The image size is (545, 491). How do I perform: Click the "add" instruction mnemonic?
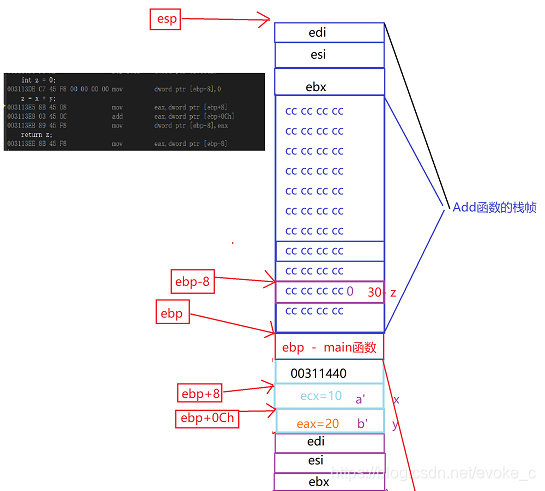(x=117, y=116)
